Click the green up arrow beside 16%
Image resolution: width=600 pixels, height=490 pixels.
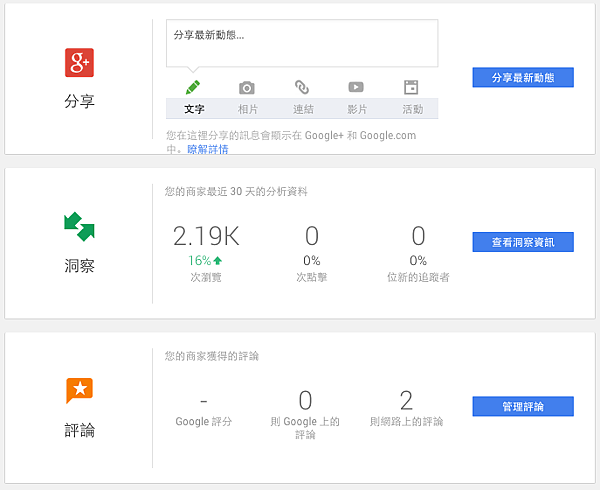click(x=218, y=261)
